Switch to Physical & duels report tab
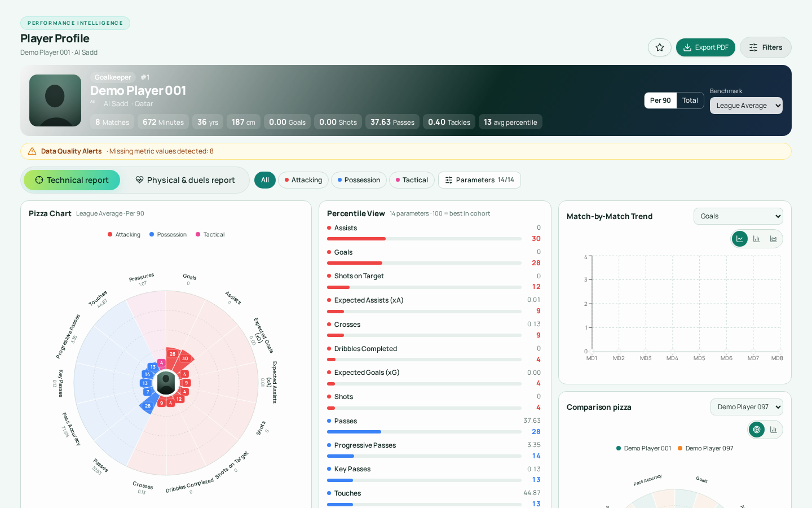The image size is (812, 508). click(185, 180)
